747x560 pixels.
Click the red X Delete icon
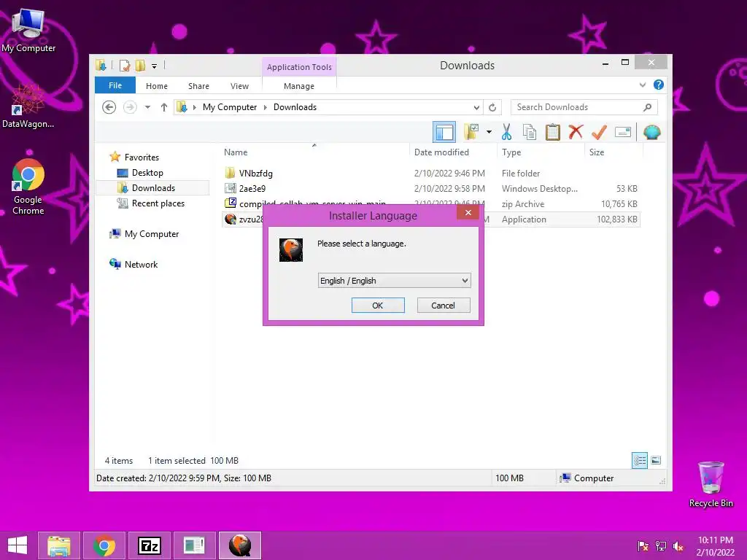click(x=576, y=132)
